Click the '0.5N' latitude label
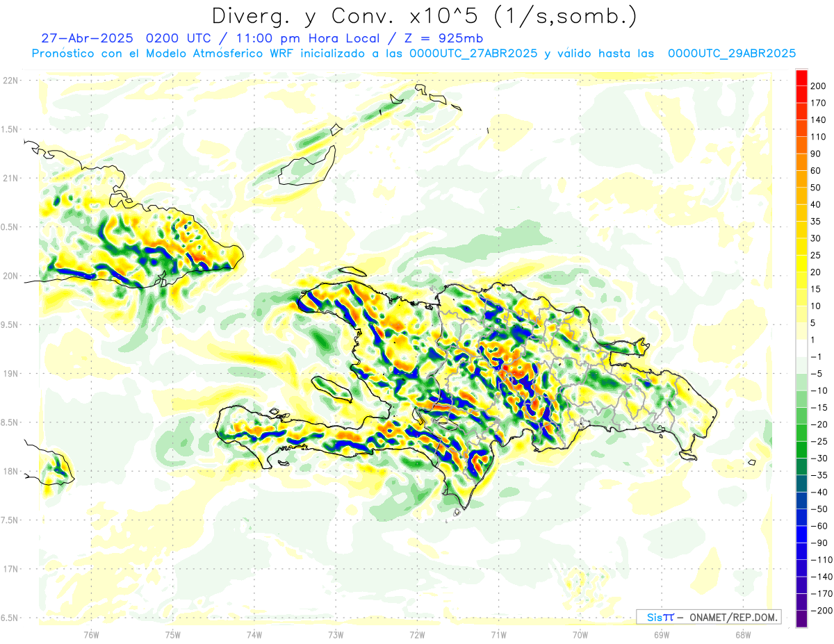 [x=9, y=227]
